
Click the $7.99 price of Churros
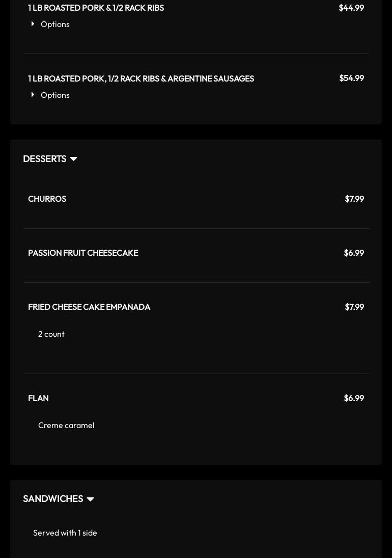[354, 199]
